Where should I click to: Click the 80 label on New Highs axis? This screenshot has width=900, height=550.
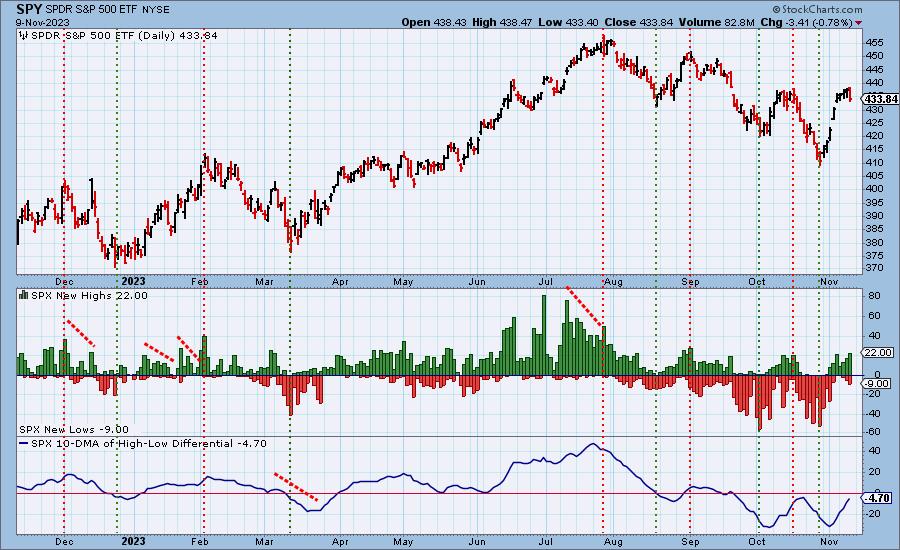(874, 296)
